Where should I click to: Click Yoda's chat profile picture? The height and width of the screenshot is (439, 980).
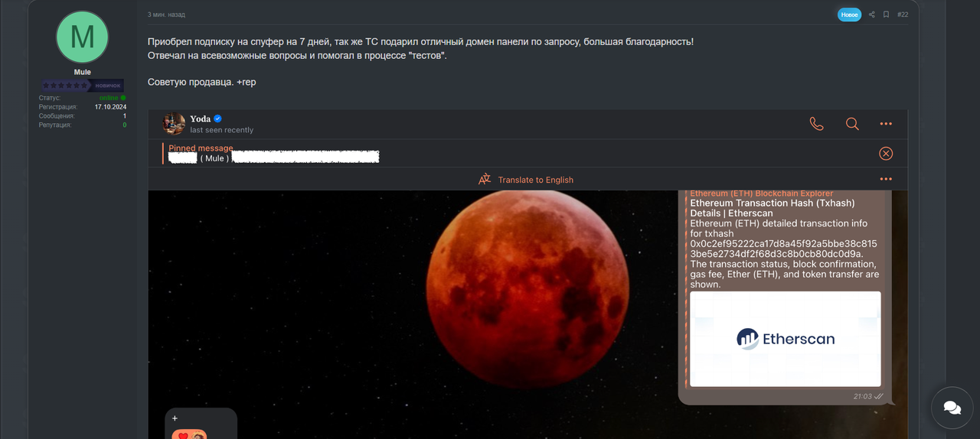click(174, 123)
